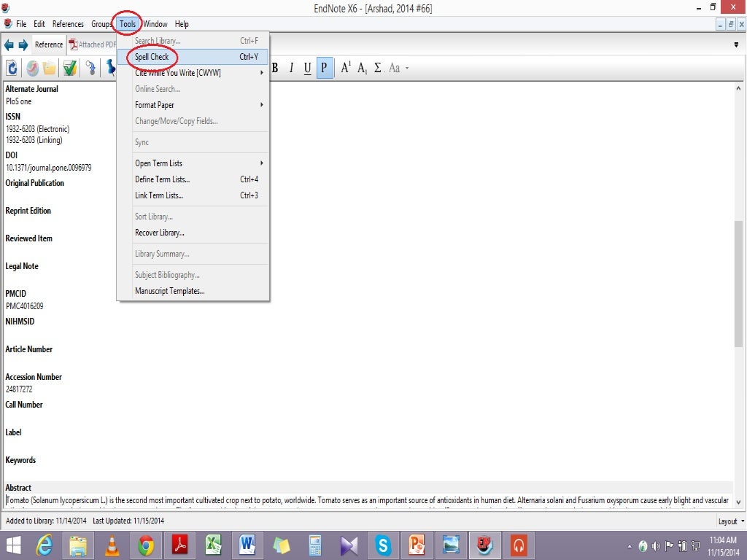The image size is (747, 560).
Task: Click the Keywords field label
Action: 20,460
